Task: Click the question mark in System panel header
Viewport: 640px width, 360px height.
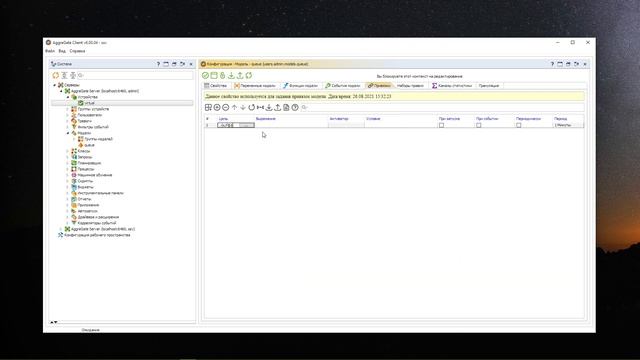Action: (158, 64)
